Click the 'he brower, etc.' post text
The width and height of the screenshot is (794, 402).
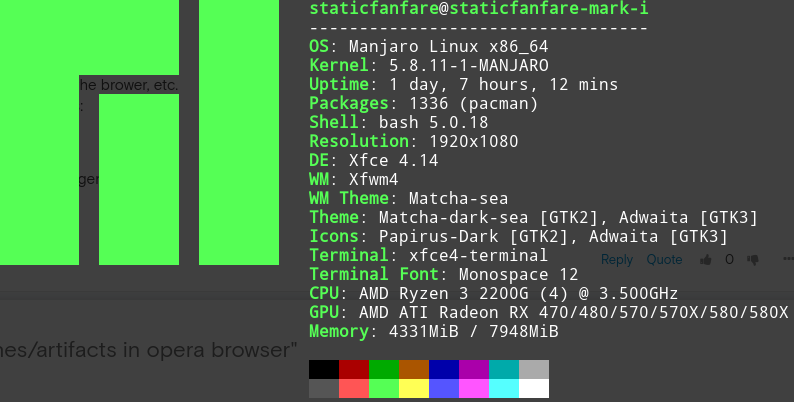click(x=129, y=85)
